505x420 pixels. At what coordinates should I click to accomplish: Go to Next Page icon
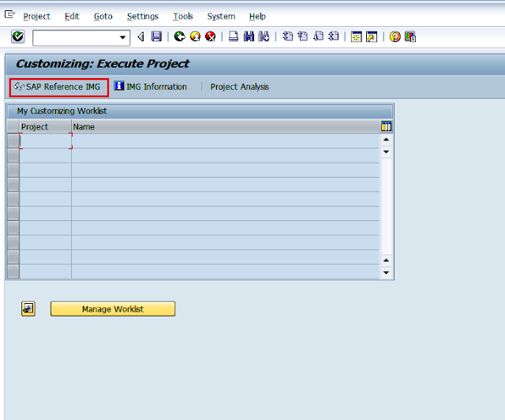click(x=318, y=36)
